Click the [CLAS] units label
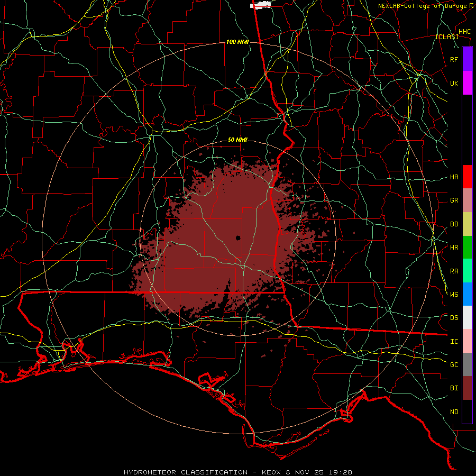This screenshot has width=476, height=476. coord(447,37)
